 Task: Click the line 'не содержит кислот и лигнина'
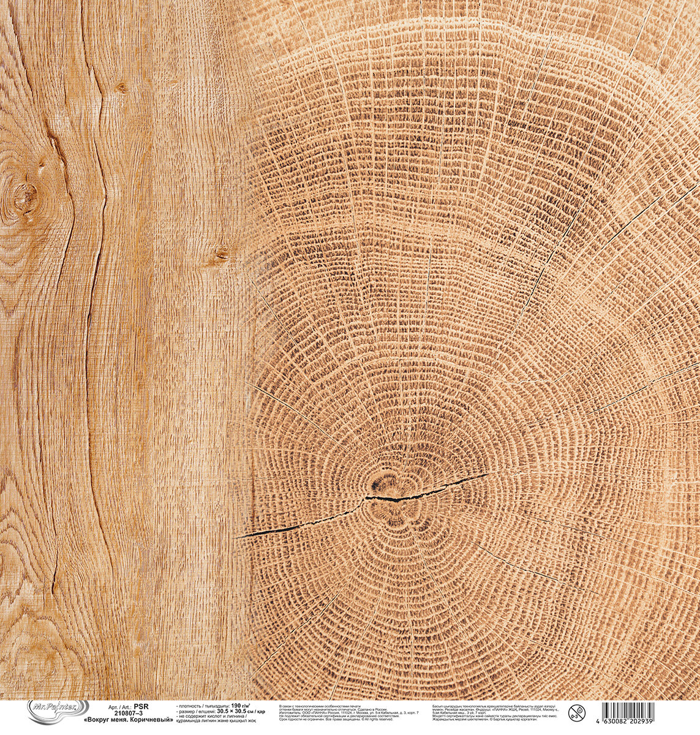pyautogui.click(x=212, y=717)
